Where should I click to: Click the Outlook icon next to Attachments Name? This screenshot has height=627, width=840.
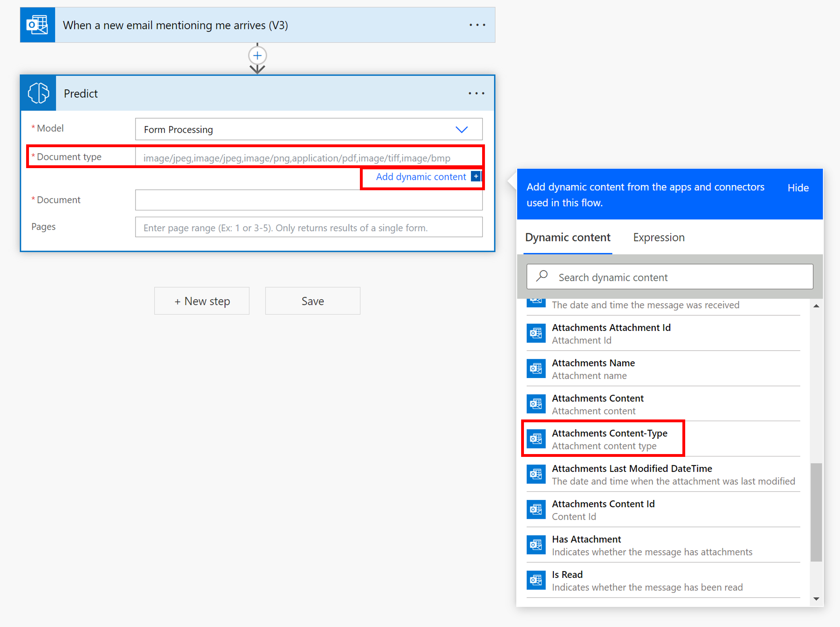[x=536, y=369]
